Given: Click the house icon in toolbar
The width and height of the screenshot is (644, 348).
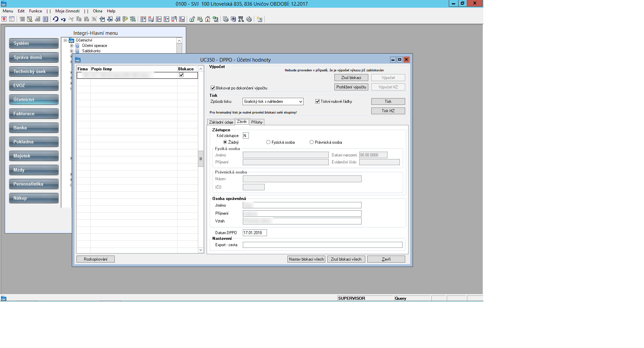Looking at the screenshot, I should pos(208,19).
